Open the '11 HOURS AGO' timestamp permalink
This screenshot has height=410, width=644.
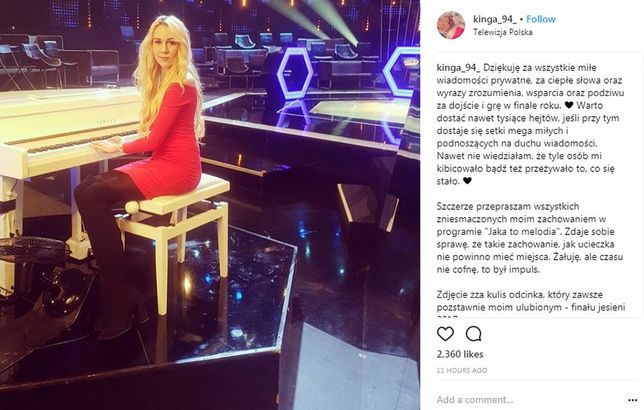pyautogui.click(x=462, y=370)
